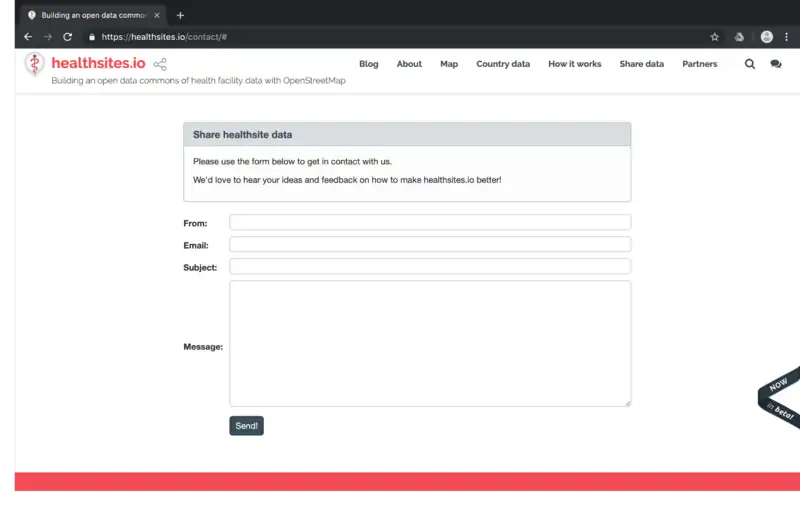Open a new tab with the plus icon

point(180,15)
